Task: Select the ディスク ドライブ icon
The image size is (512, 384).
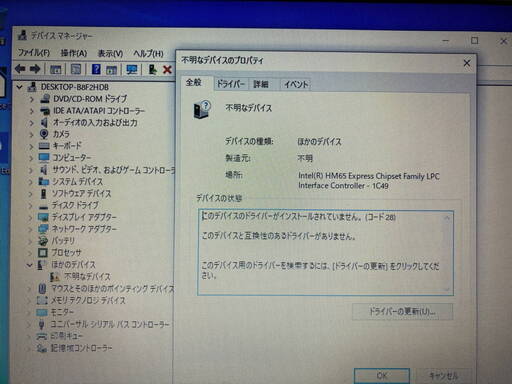Action: click(43, 207)
